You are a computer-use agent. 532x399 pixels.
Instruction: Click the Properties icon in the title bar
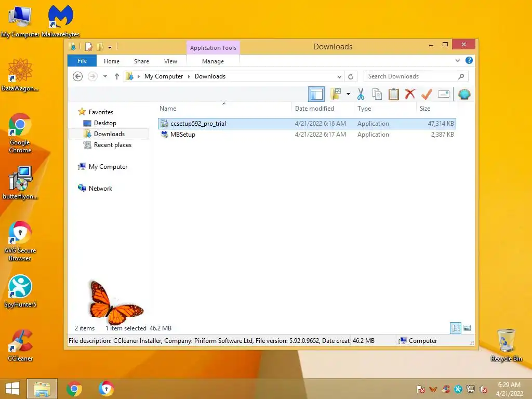coord(88,47)
